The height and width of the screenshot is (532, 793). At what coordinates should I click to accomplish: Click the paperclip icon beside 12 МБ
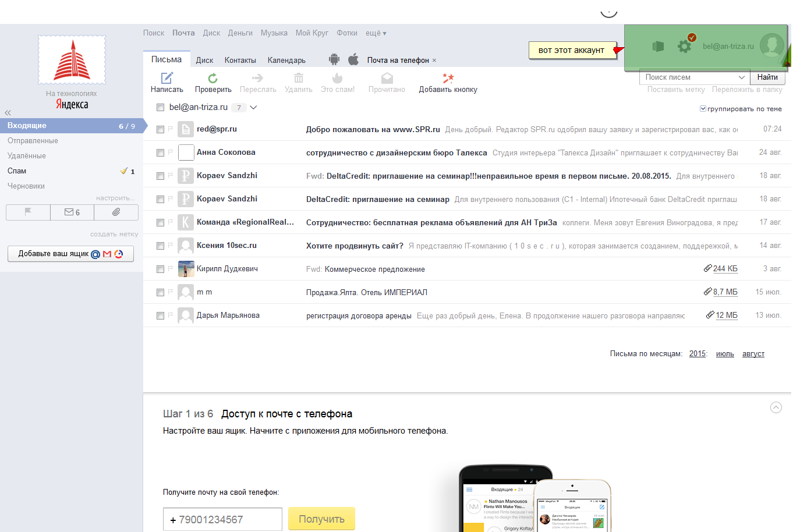click(x=710, y=315)
